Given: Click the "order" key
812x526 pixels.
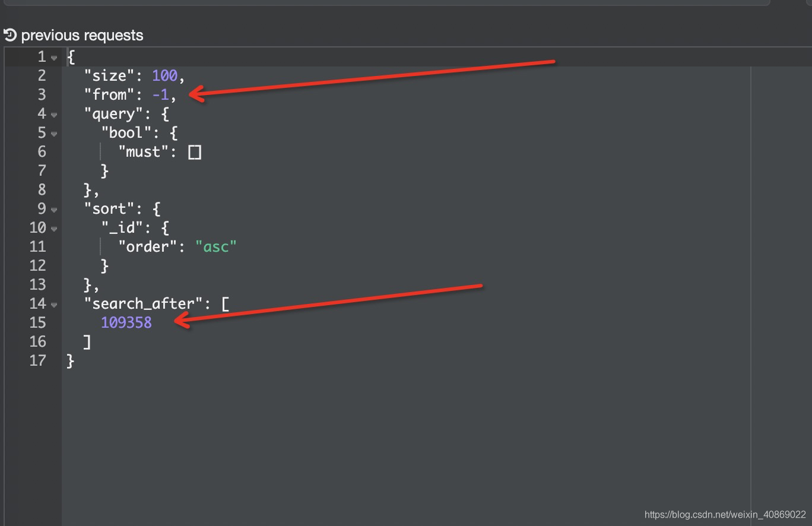Looking at the screenshot, I should click(147, 246).
